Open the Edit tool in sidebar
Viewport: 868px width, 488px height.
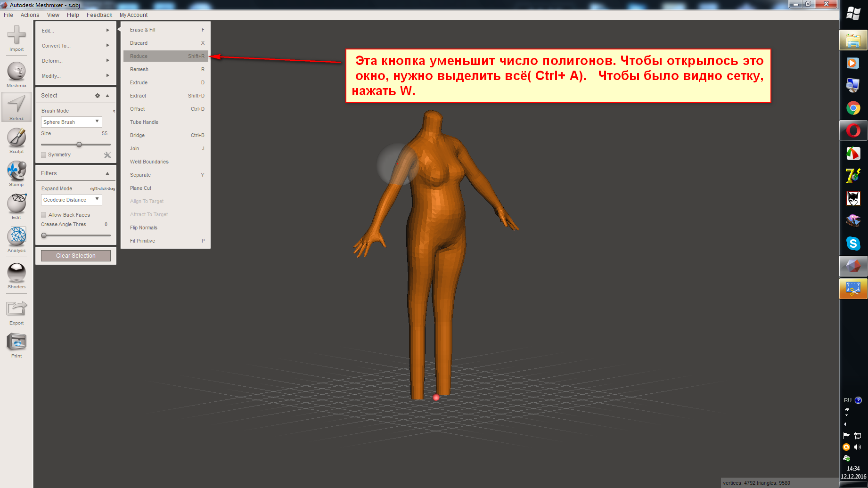[x=16, y=206]
